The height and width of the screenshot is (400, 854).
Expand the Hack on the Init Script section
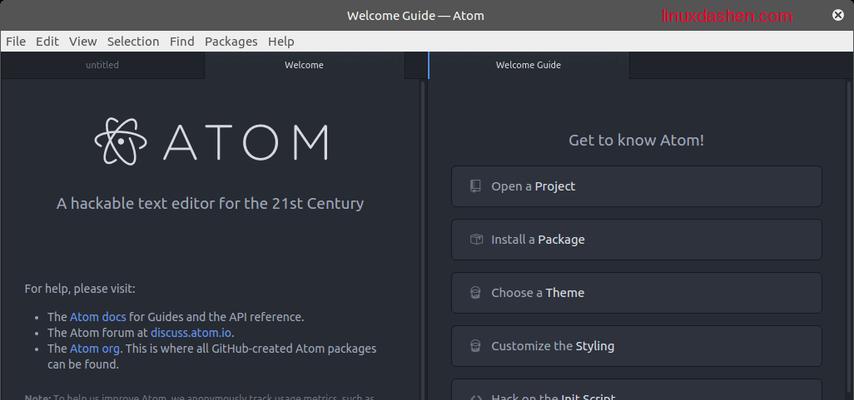pos(637,390)
